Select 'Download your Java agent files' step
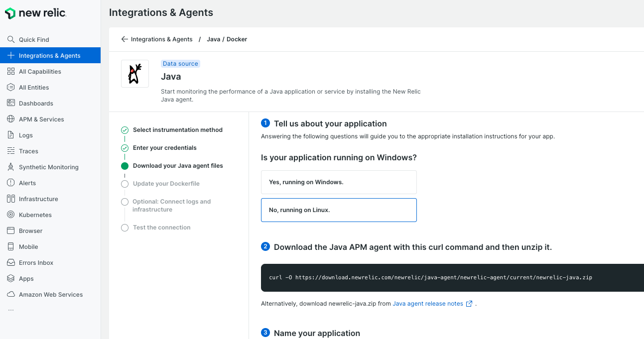644x339 pixels. tap(178, 166)
